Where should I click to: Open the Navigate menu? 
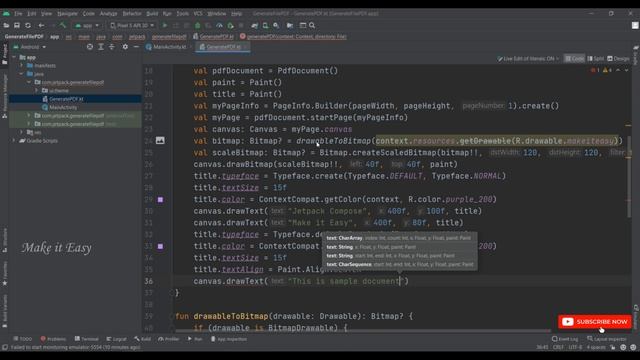(67, 13)
